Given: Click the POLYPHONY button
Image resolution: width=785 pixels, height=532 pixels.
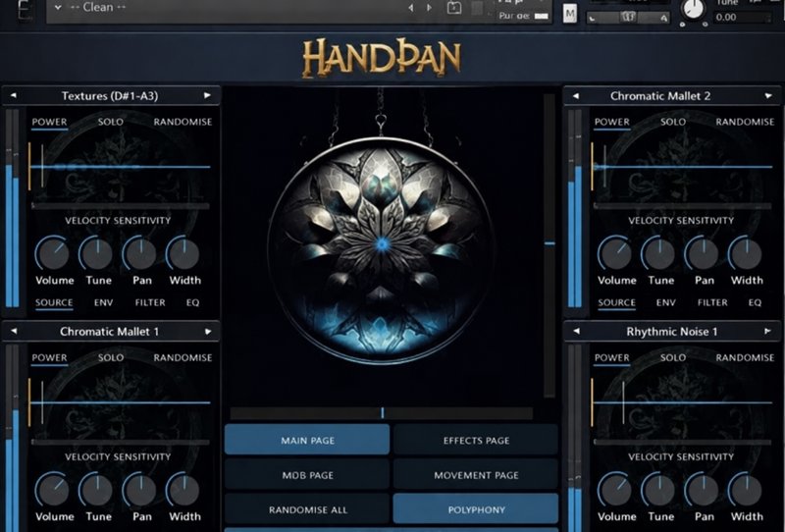Looking at the screenshot, I should tap(476, 509).
